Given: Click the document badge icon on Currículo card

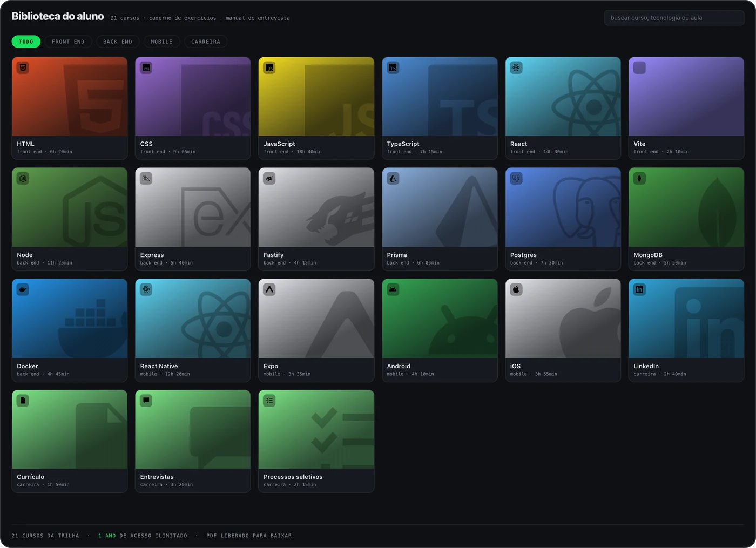Looking at the screenshot, I should (23, 401).
